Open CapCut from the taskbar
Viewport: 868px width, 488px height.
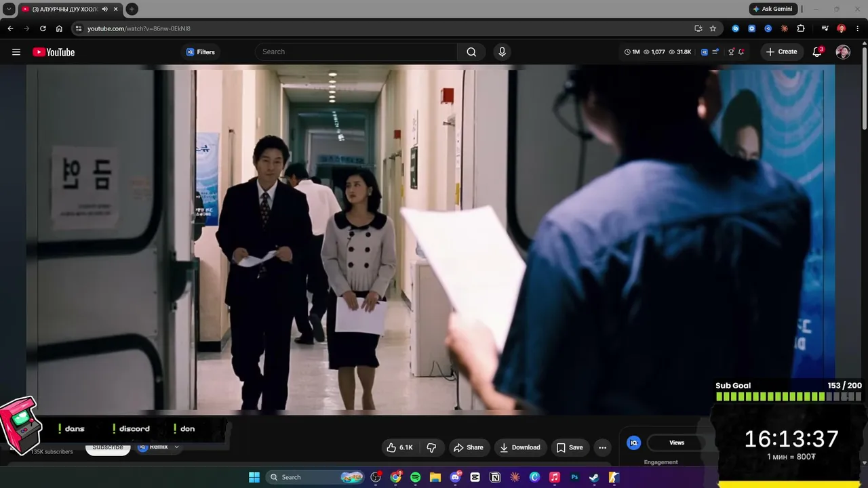tap(475, 477)
